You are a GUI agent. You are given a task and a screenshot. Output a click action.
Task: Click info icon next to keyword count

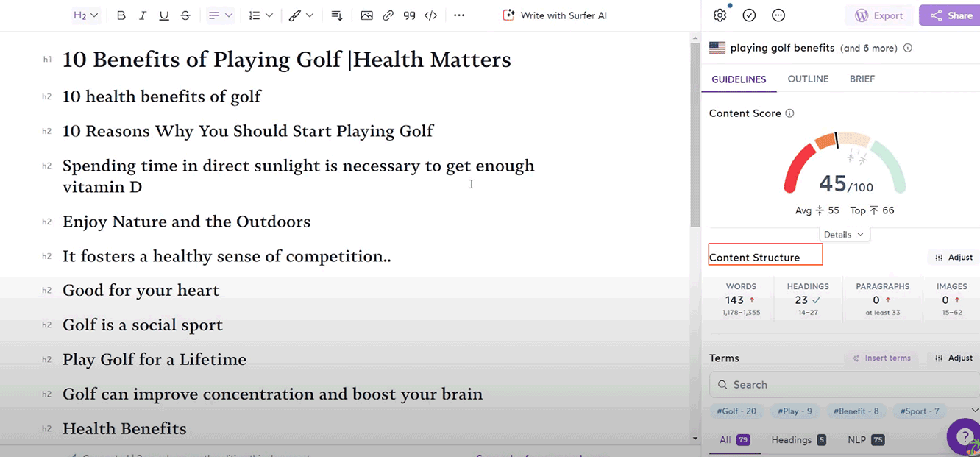tap(907, 48)
